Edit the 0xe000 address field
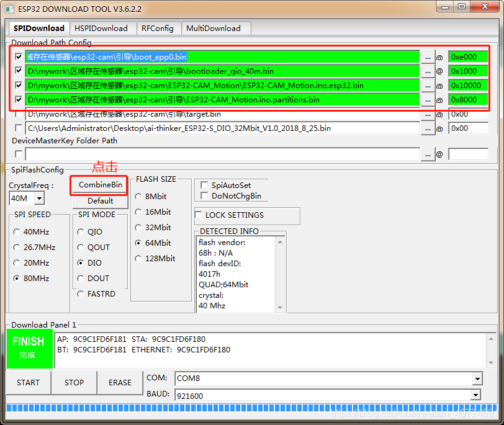The height and width of the screenshot is (425, 504). point(469,57)
